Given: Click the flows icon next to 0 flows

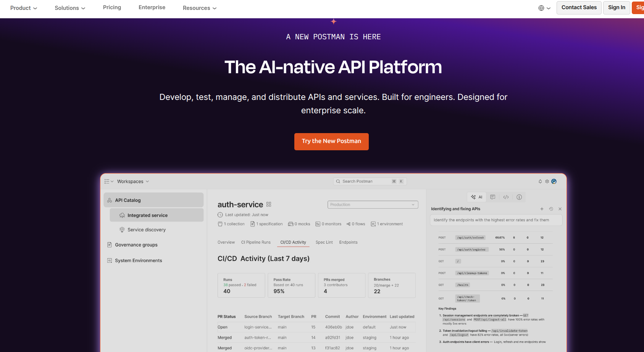Looking at the screenshot, I should click(x=349, y=224).
